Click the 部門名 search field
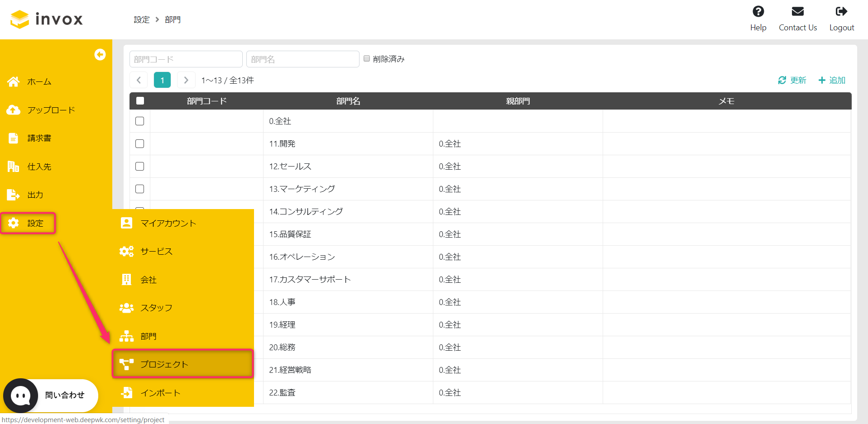Screen dimensions: 868x424 [x=302, y=58]
